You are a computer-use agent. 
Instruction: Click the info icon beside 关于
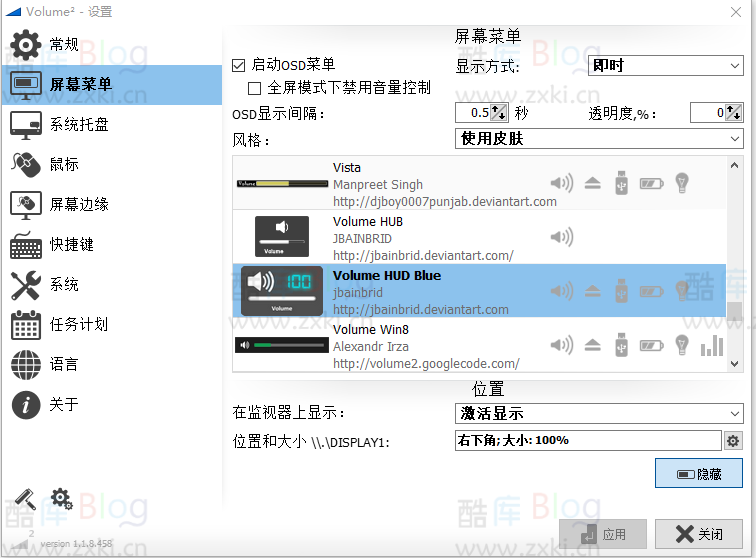pos(26,405)
